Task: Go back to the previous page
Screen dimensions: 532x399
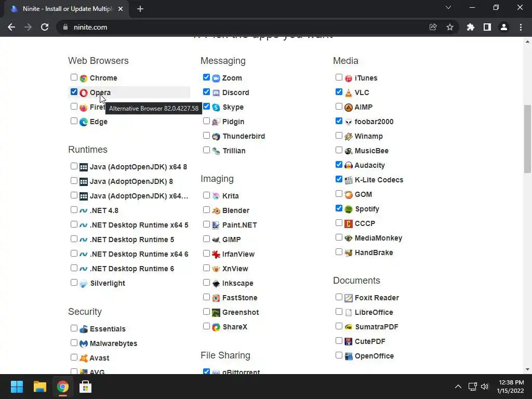Action: coord(11,27)
